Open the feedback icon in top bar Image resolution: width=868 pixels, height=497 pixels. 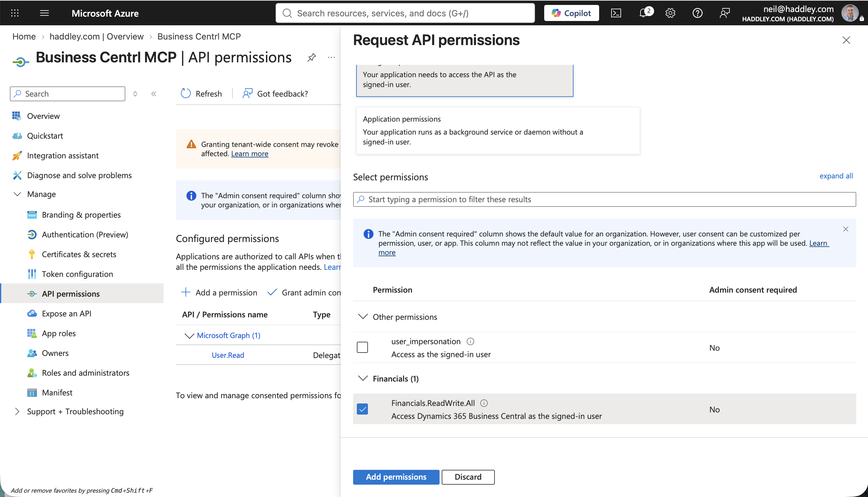[724, 13]
